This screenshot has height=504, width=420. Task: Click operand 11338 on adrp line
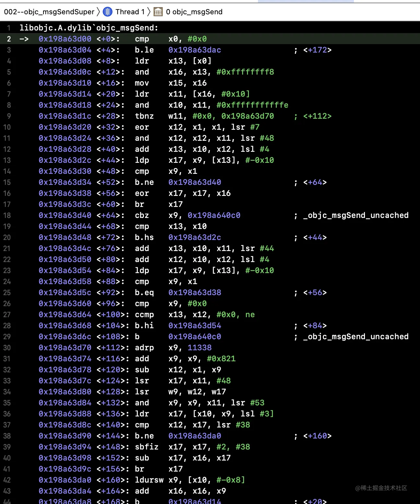point(200,348)
